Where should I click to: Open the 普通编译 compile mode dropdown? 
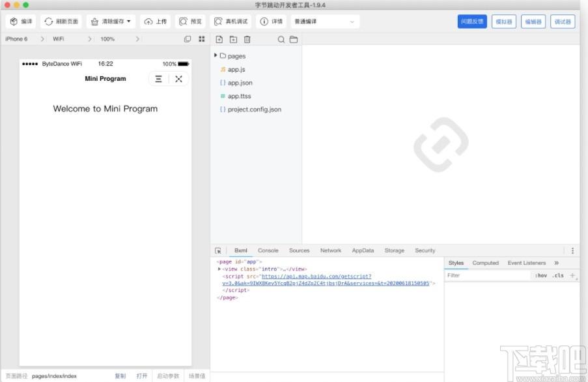[325, 22]
